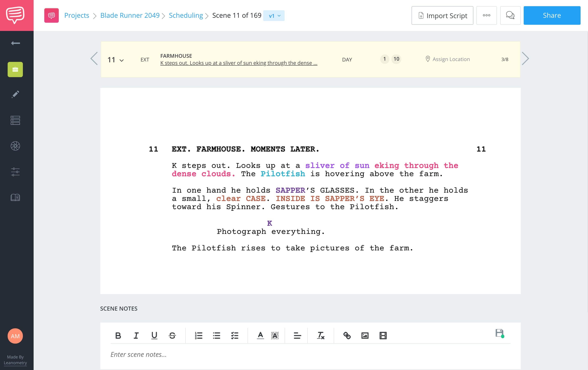Screen dimensions: 588x370
Task: Toggle underline formatting in scene notes
Action: [x=154, y=336]
